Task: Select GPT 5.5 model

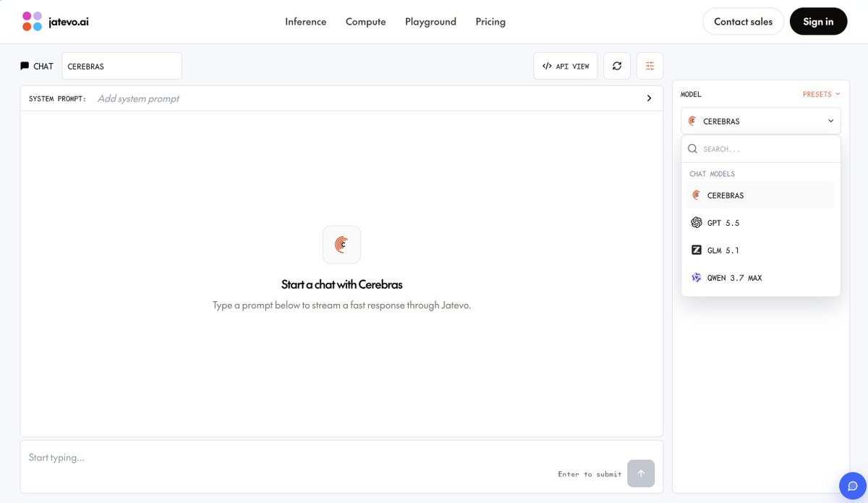Action: [761, 223]
